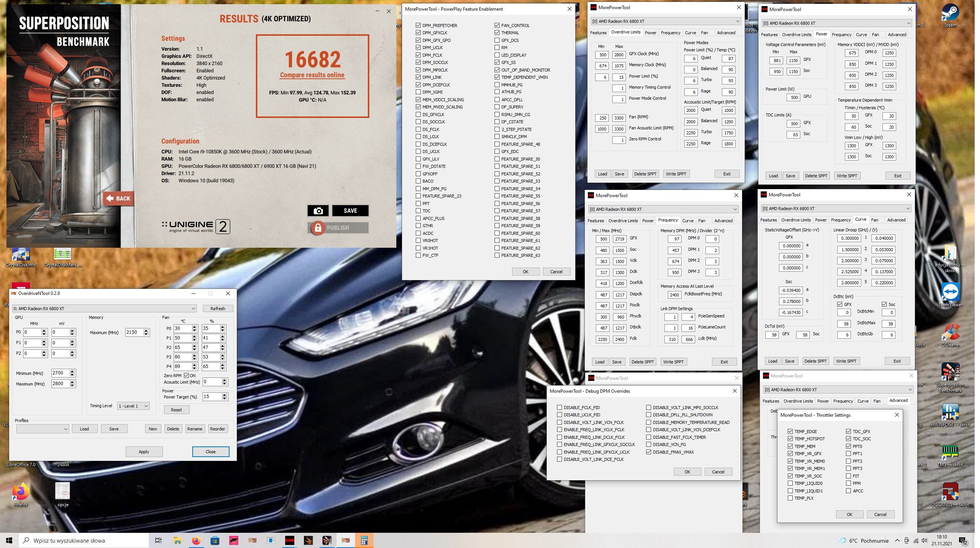Click the calculator icon on taskbar
Screen dimensions: 980x548
tap(364, 540)
